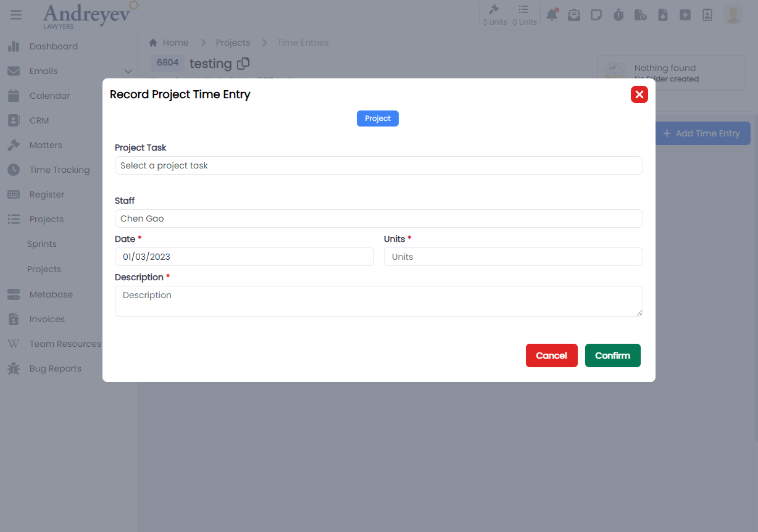Click the Units input field
The height and width of the screenshot is (532, 758).
click(513, 257)
